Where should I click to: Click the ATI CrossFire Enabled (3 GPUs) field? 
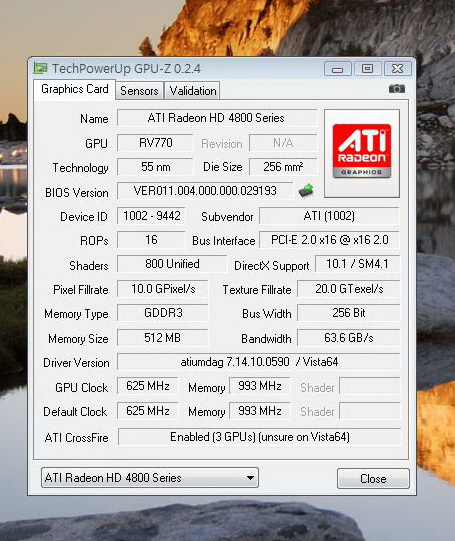[x=259, y=437]
